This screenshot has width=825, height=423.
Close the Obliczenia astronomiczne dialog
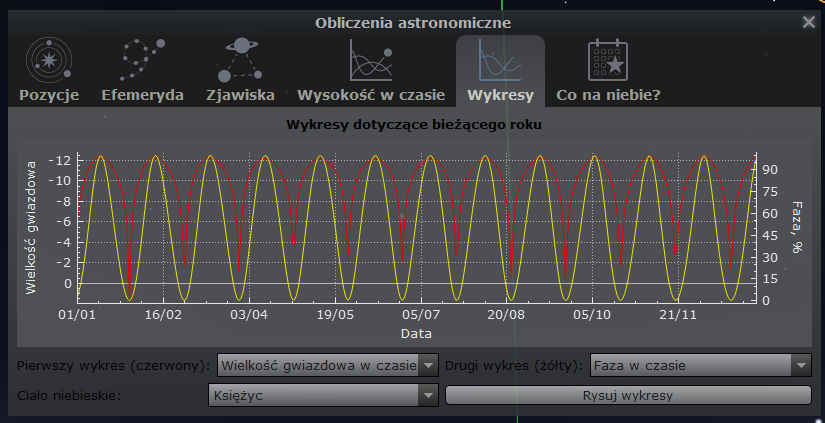pyautogui.click(x=808, y=22)
